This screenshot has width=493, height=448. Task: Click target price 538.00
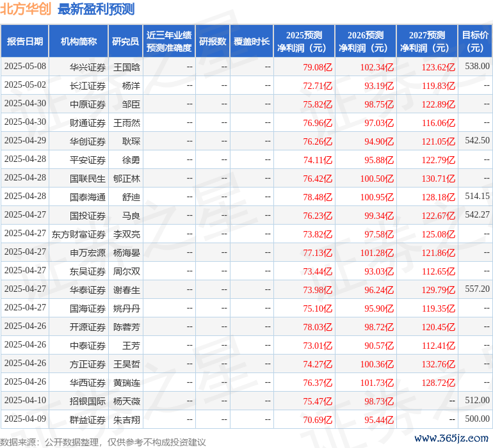click(477, 66)
